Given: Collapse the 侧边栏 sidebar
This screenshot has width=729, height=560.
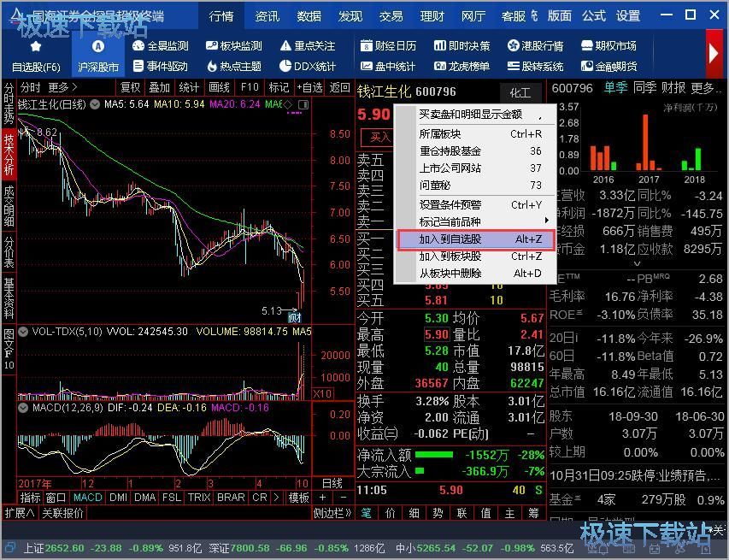Looking at the screenshot, I should pyautogui.click(x=332, y=513).
